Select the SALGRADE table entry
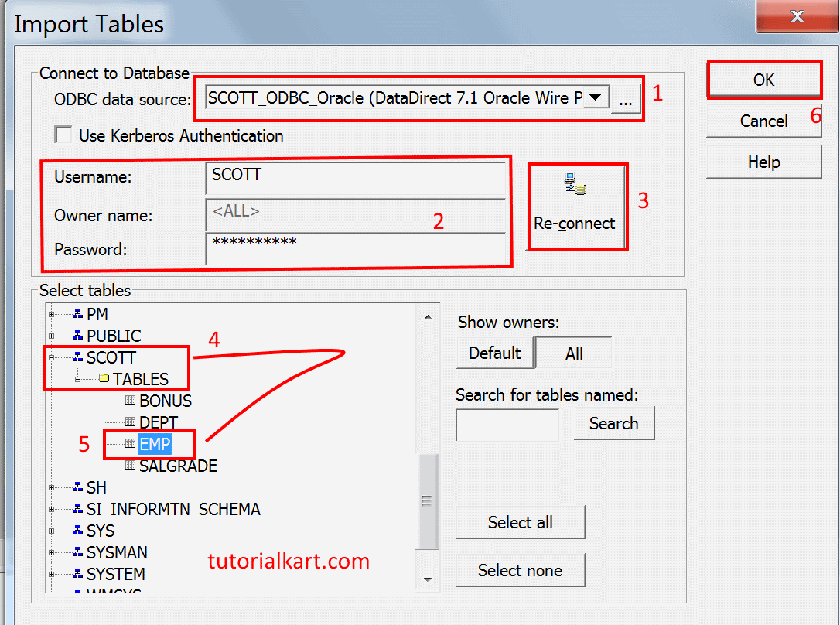840x625 pixels. [x=180, y=466]
